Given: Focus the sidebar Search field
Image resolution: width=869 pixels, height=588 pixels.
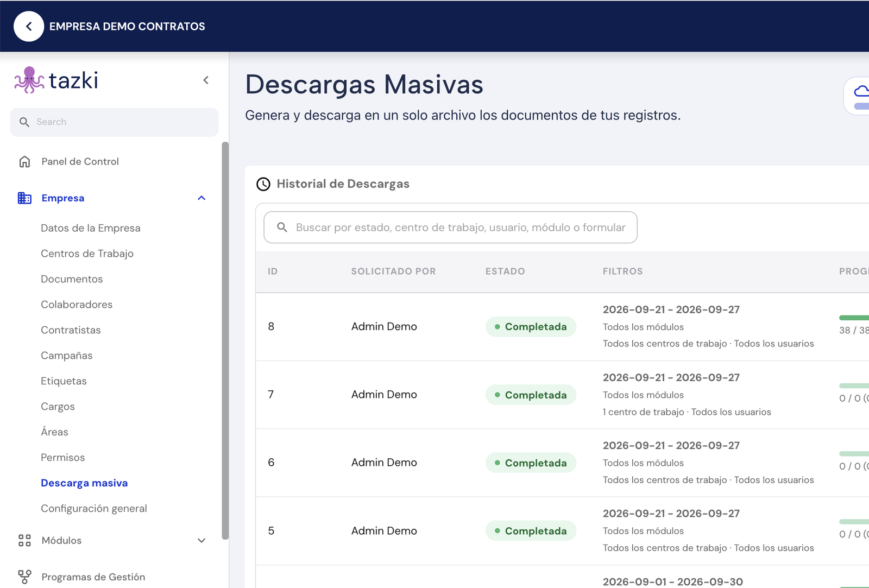Looking at the screenshot, I should [x=114, y=122].
